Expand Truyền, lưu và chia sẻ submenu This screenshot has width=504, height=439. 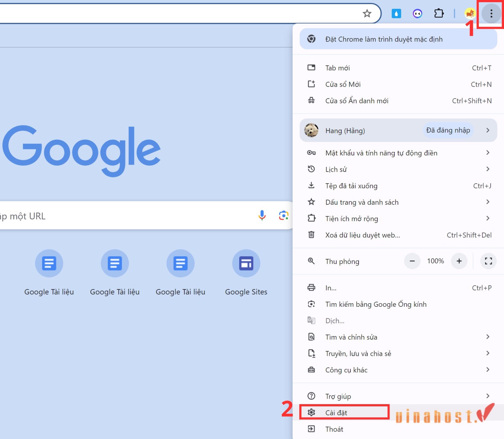click(x=398, y=353)
